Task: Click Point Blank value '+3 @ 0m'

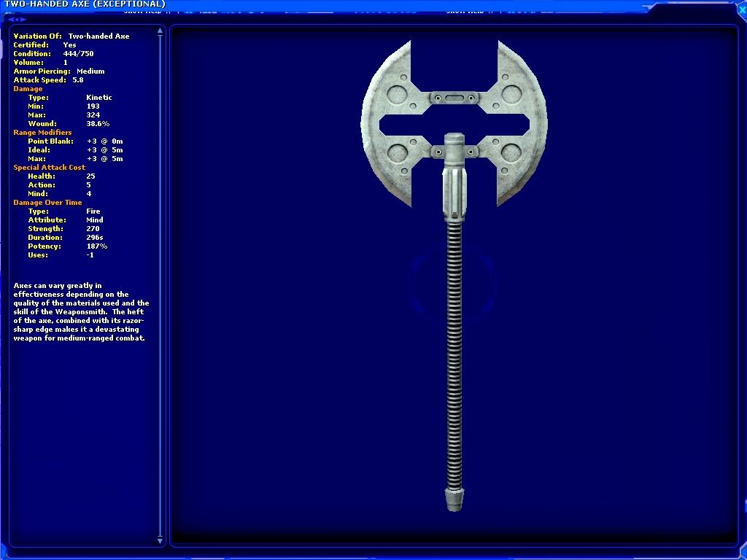Action: tap(105, 141)
